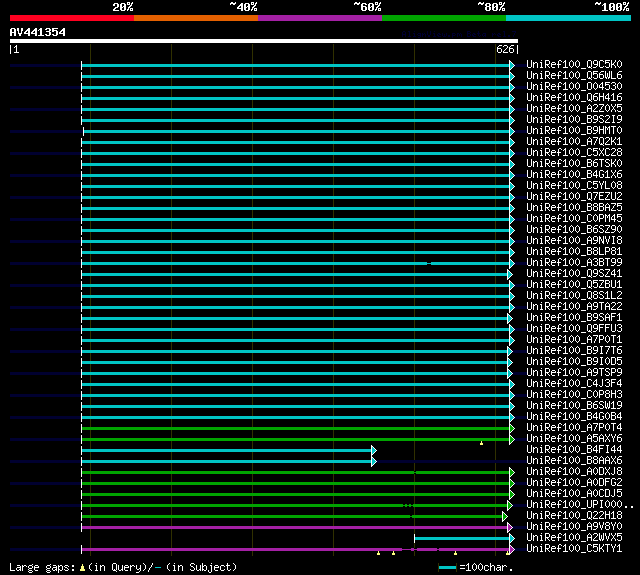Open hit UniRef100_O04530

pyautogui.click(x=574, y=87)
